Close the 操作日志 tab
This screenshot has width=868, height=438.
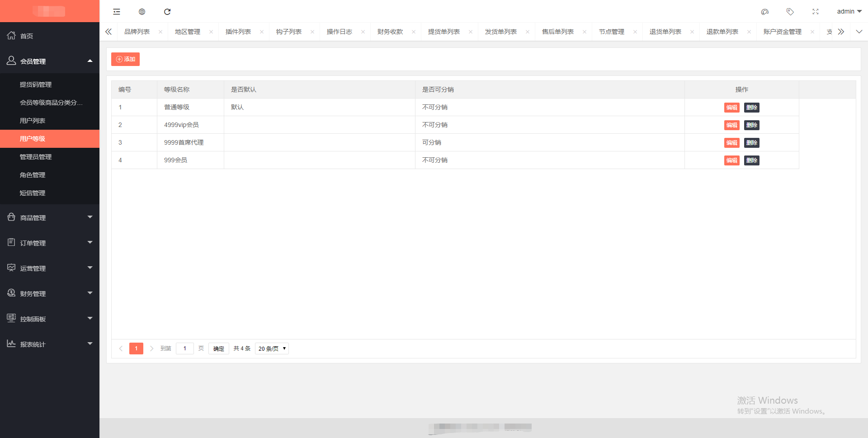(363, 32)
